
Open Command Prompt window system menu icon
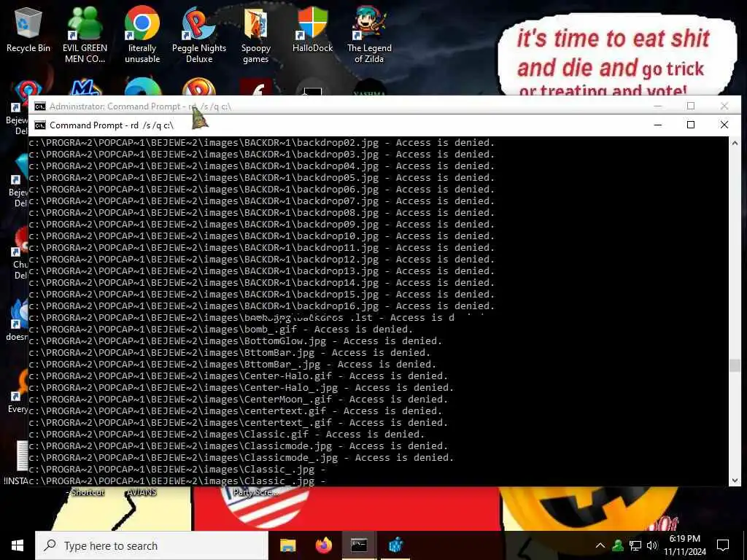(40, 125)
